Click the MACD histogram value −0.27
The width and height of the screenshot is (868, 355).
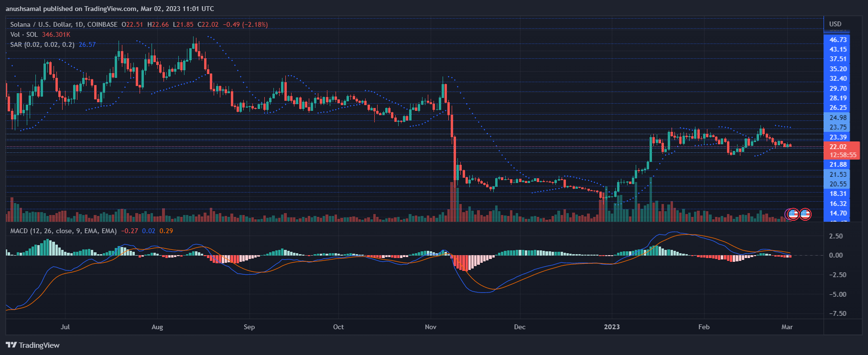point(130,231)
